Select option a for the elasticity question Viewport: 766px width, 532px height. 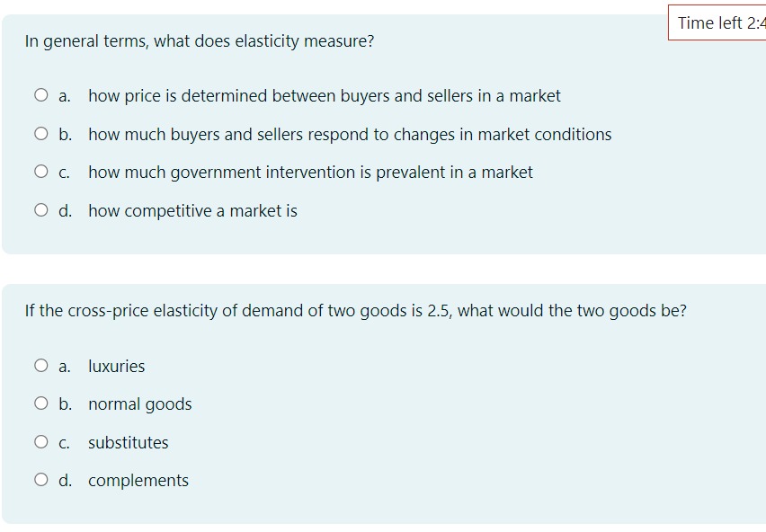[x=40, y=94]
